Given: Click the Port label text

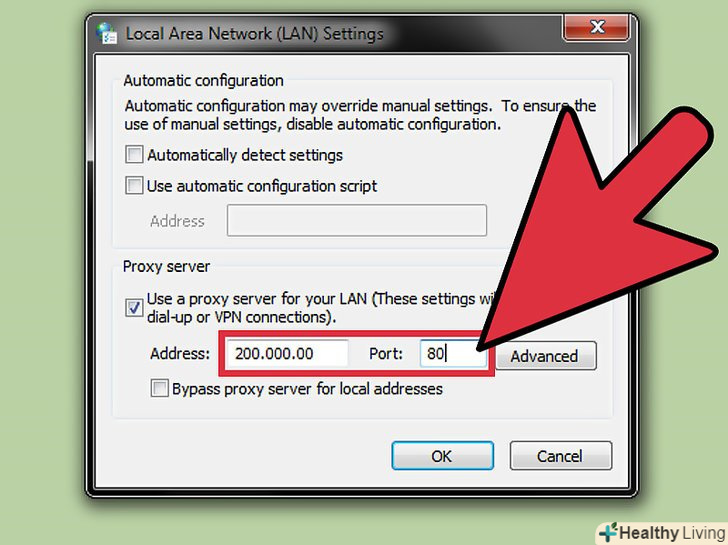Looking at the screenshot, I should point(386,354).
